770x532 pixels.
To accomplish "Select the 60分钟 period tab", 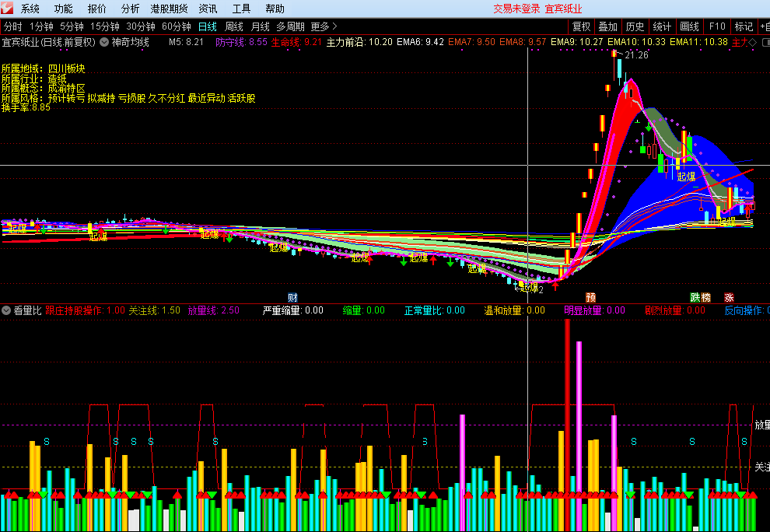I will coord(177,26).
